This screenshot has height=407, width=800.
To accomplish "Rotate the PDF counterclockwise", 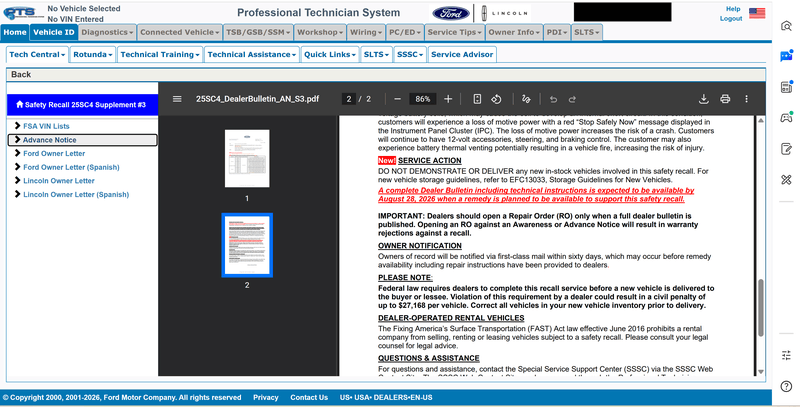I will (496, 99).
